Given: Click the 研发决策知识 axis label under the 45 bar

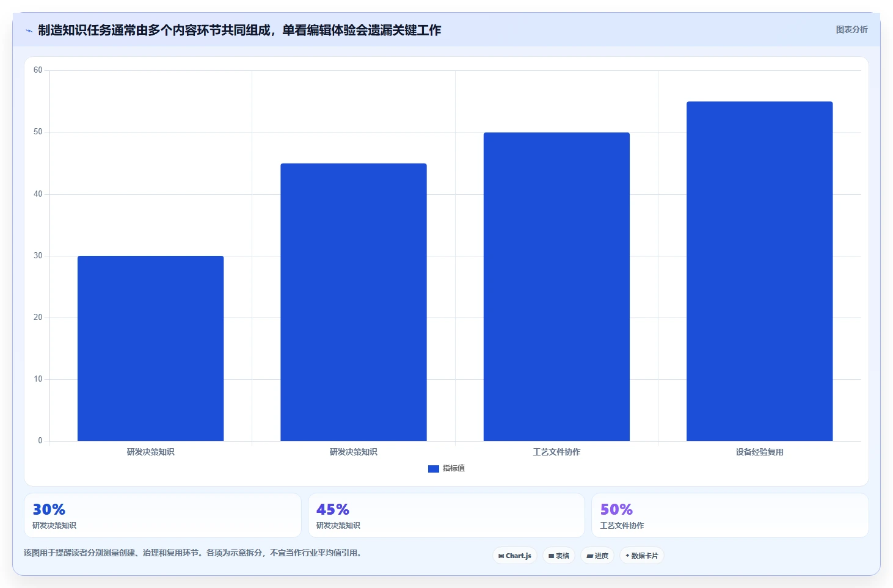Looking at the screenshot, I should (x=354, y=452).
